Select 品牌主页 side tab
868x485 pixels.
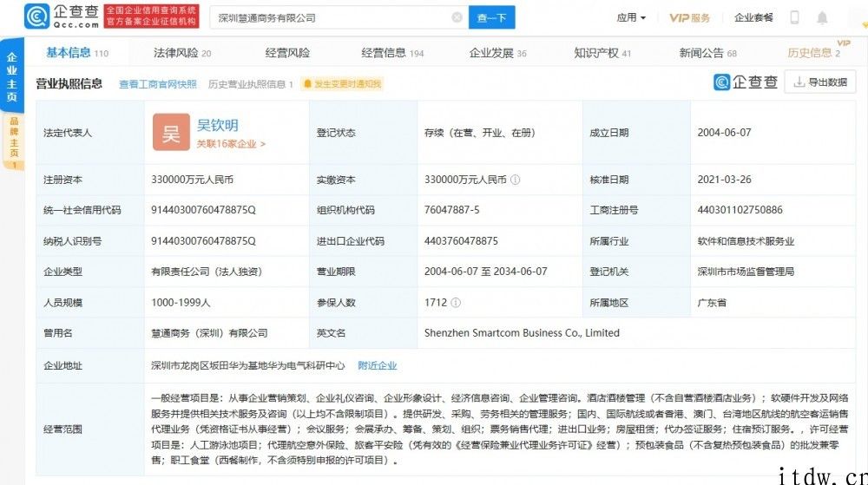point(13,141)
